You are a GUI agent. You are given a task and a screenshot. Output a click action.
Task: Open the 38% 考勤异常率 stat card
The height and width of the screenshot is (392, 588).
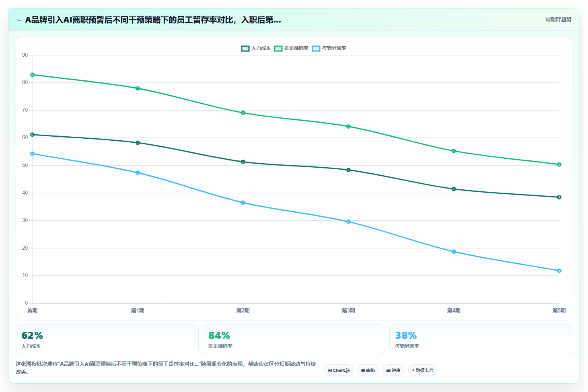(481, 339)
